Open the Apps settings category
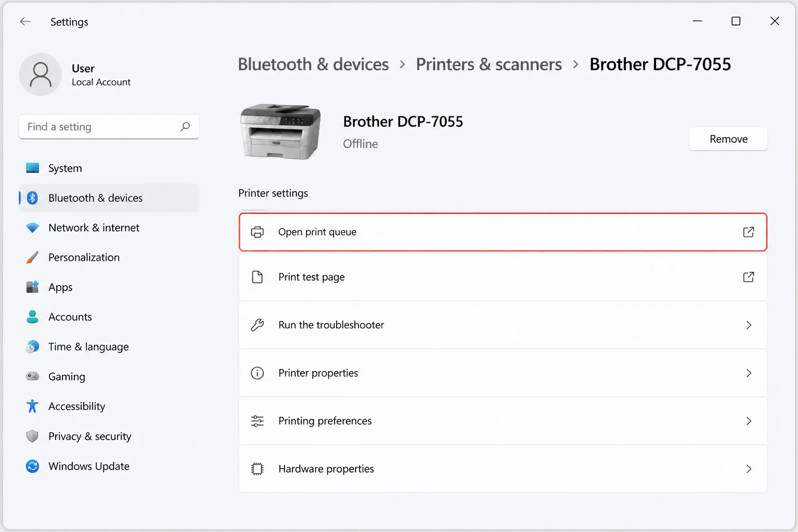This screenshot has width=798, height=532. (x=109, y=287)
